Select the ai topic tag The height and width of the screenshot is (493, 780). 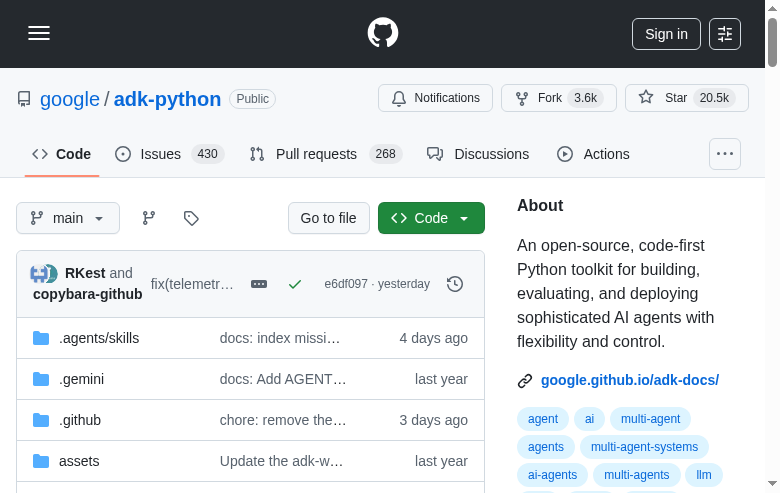pyautogui.click(x=589, y=419)
